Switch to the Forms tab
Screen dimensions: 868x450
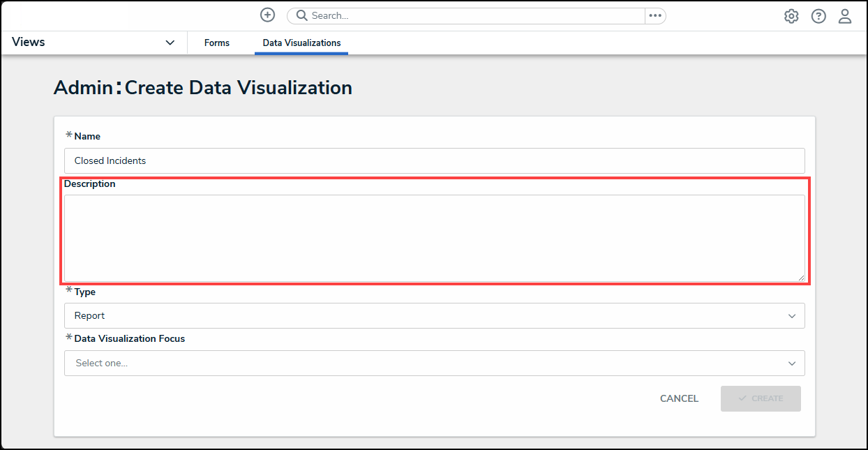pyautogui.click(x=217, y=43)
